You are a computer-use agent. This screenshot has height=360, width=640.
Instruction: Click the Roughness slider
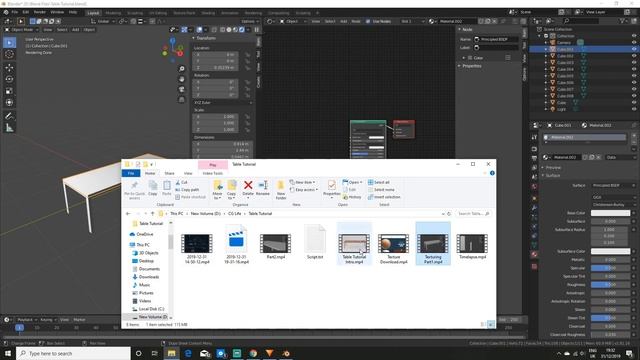point(611,284)
